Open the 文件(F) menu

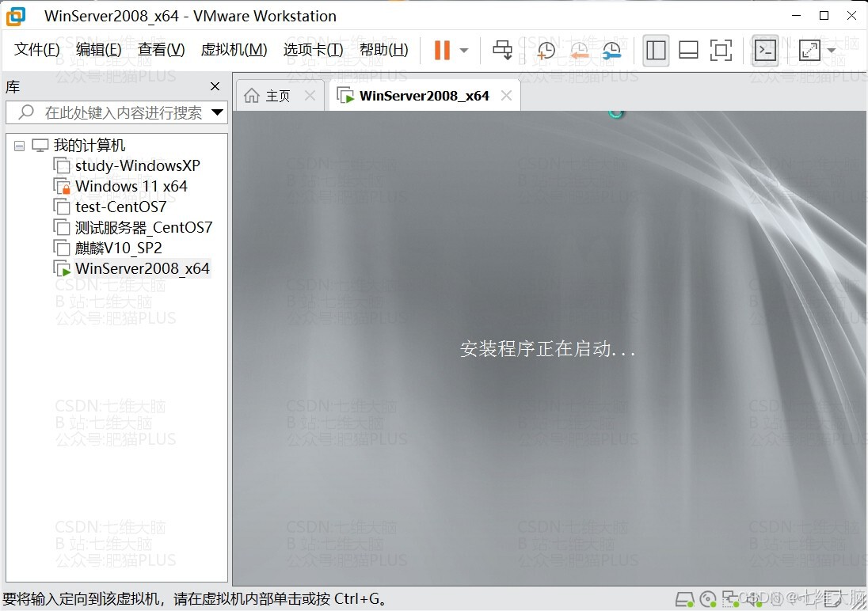coord(37,50)
